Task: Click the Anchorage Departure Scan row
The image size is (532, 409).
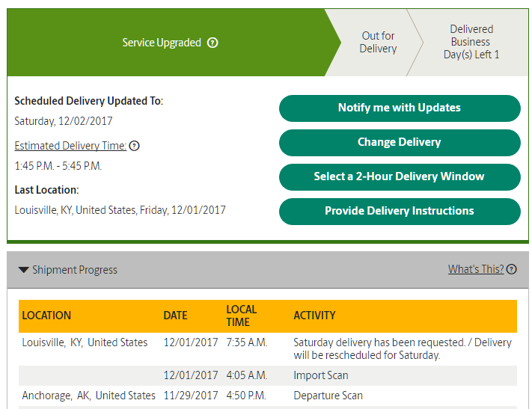Action: (x=328, y=396)
